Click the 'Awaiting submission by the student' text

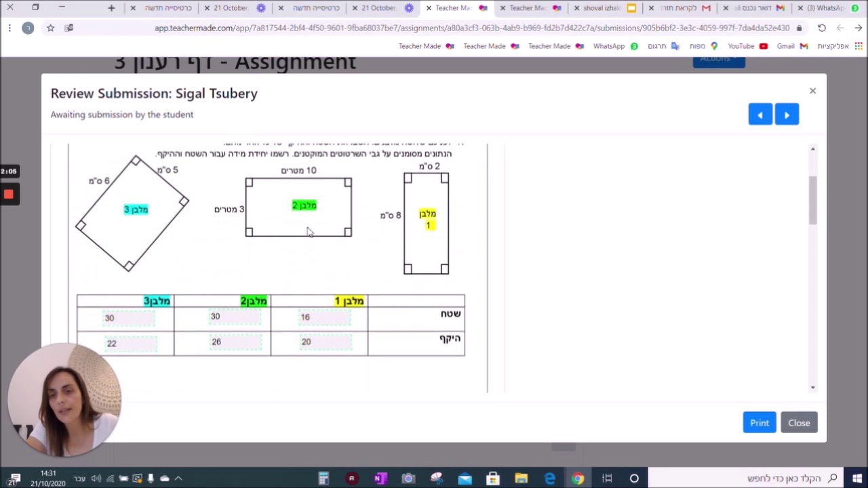click(x=122, y=115)
